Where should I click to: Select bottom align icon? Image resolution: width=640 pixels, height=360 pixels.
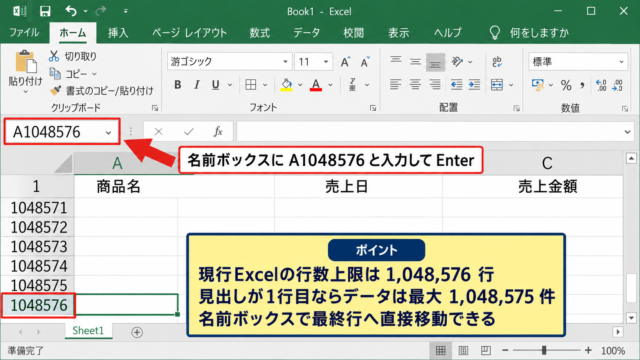click(x=435, y=62)
